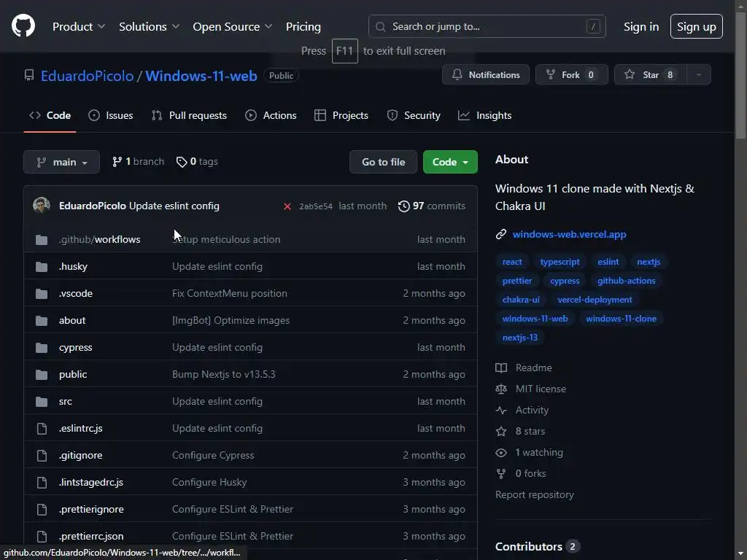
Task: Open the Windows-11-web repository link
Action: tap(201, 76)
